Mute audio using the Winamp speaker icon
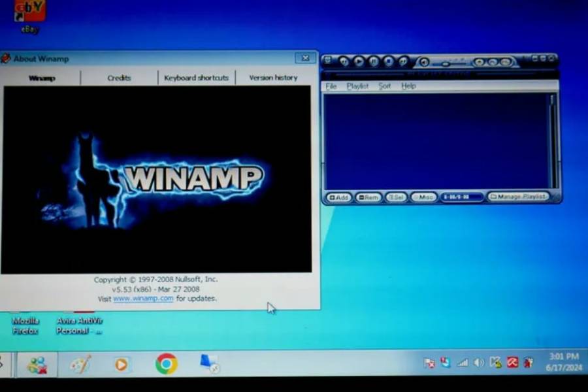 [x=424, y=62]
